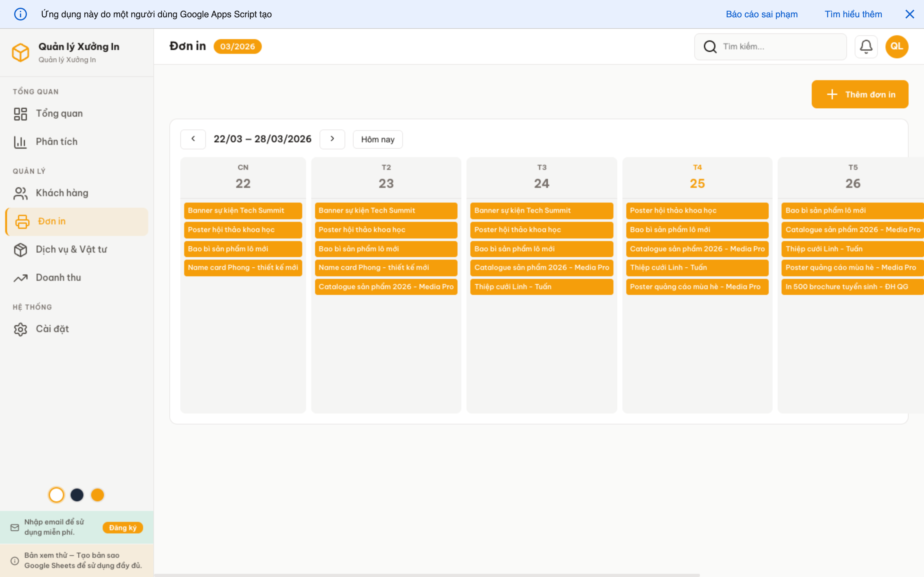Open Doanh thu via the trend arrow icon
924x577 pixels.
click(20, 278)
